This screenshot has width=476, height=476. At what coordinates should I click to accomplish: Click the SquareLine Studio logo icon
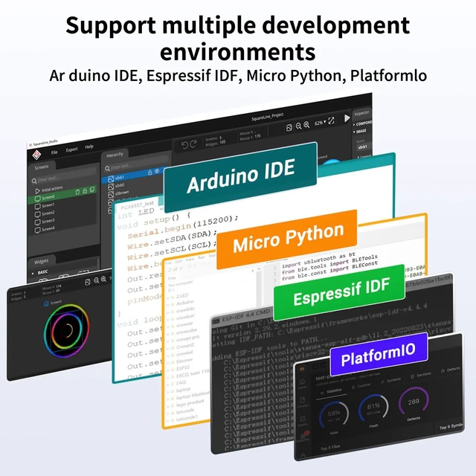[36, 155]
